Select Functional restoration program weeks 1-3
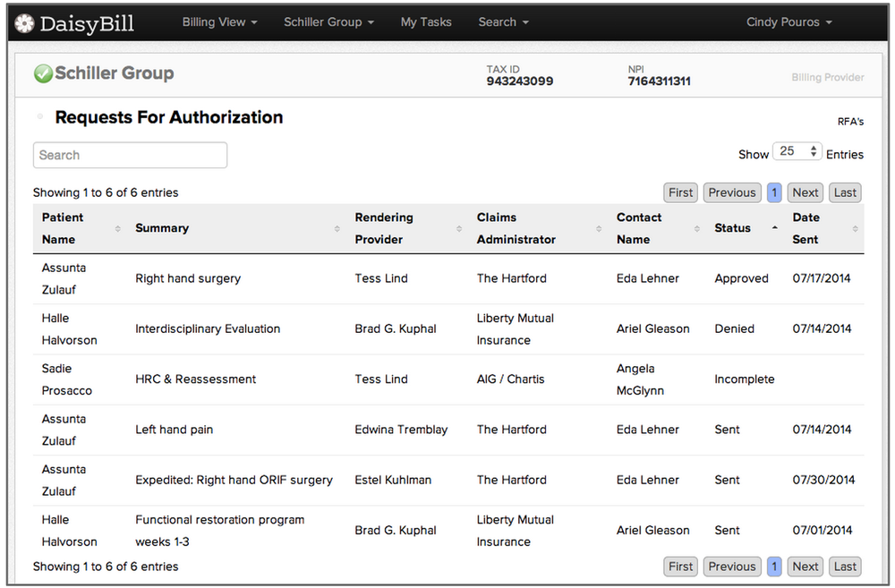 [x=220, y=531]
